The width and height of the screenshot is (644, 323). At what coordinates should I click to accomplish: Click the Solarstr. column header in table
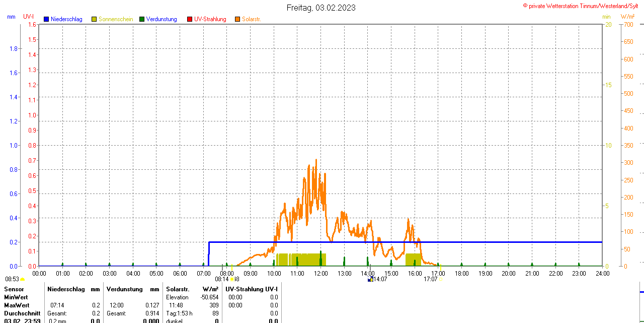click(178, 289)
